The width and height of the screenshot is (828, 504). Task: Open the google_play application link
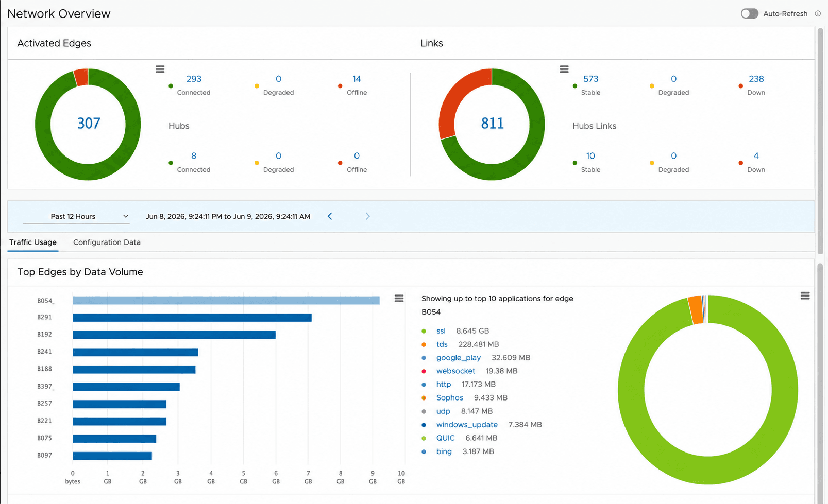[x=459, y=358]
